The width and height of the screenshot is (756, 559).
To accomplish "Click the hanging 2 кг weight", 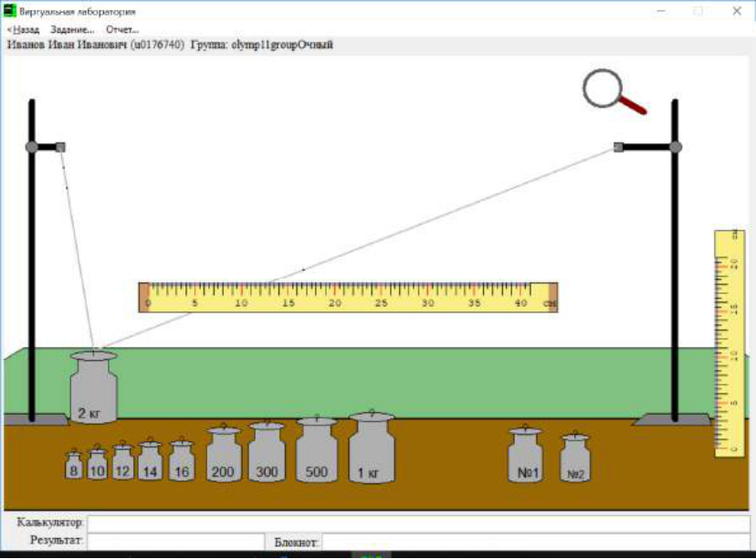I will (93, 386).
